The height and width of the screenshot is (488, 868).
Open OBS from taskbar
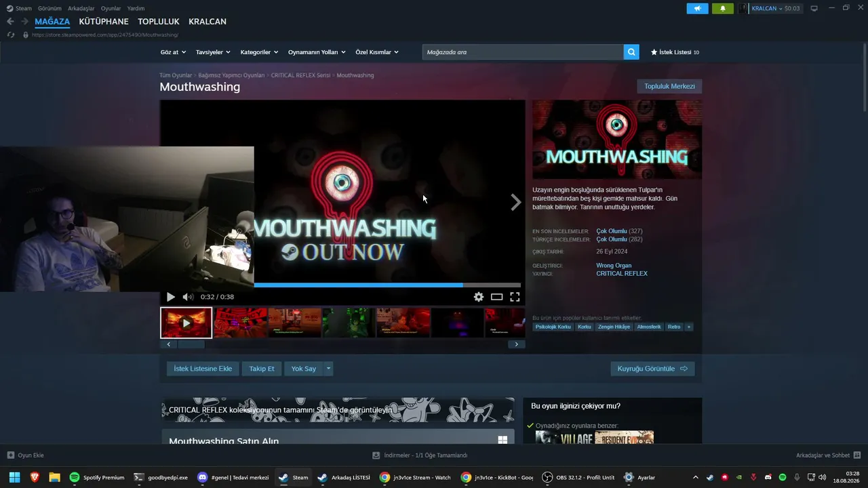coord(578,477)
